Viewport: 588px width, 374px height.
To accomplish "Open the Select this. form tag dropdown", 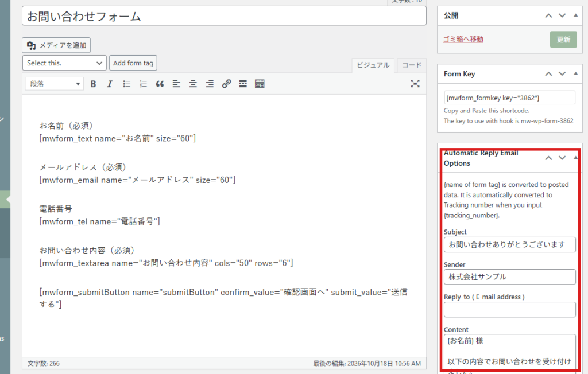I will point(64,63).
